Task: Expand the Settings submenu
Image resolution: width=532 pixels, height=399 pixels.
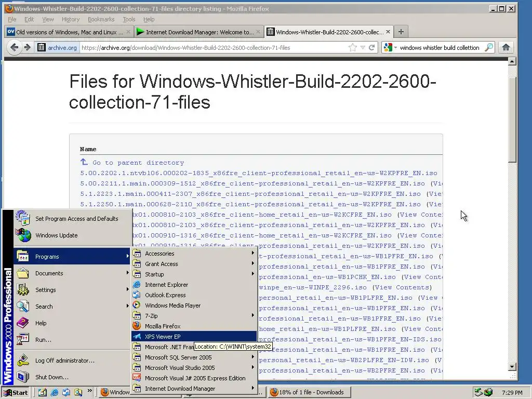Action: pos(73,290)
